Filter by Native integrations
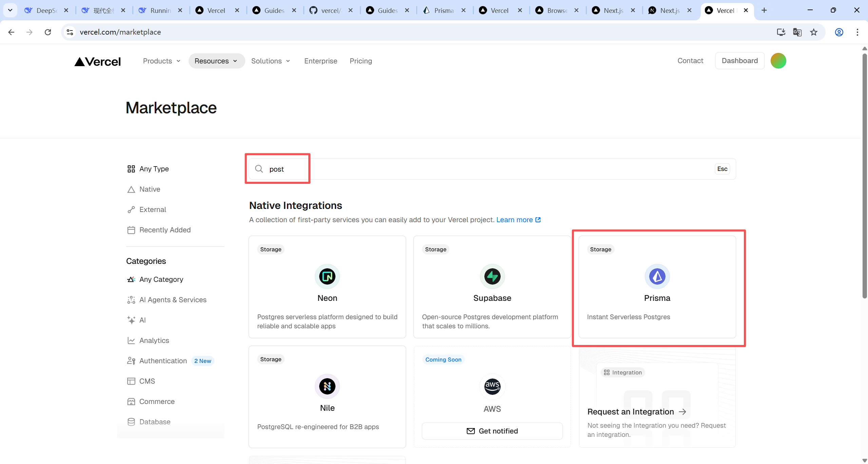This screenshot has width=868, height=464. [x=144, y=189]
